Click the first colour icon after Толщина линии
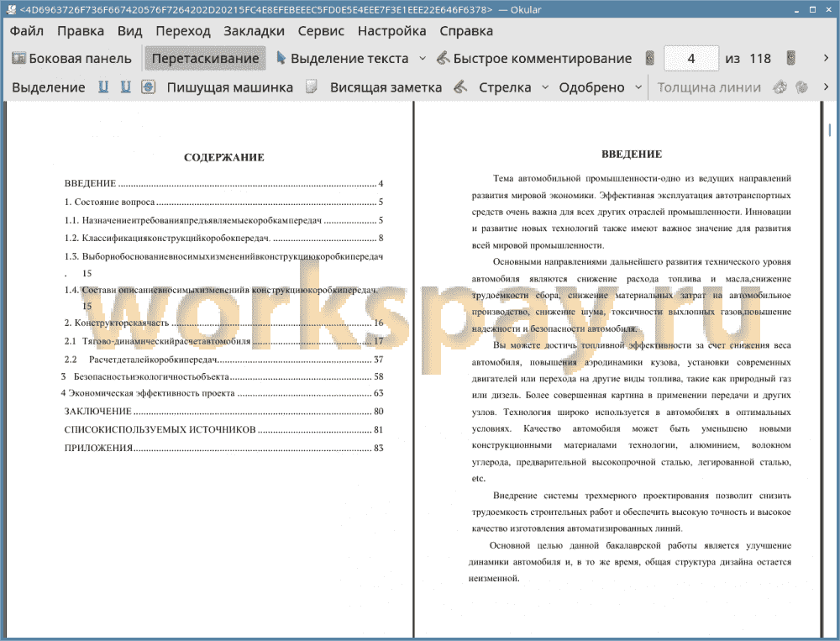840x641 pixels. tap(780, 87)
